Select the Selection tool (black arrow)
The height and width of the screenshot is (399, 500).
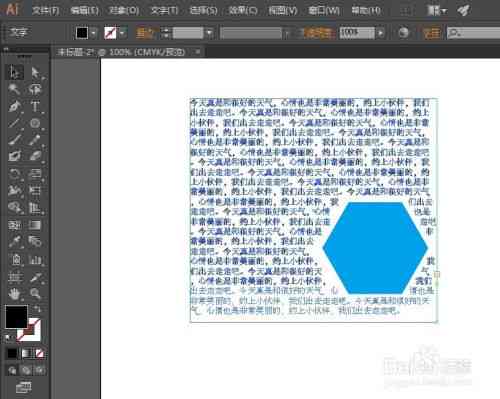(x=15, y=72)
